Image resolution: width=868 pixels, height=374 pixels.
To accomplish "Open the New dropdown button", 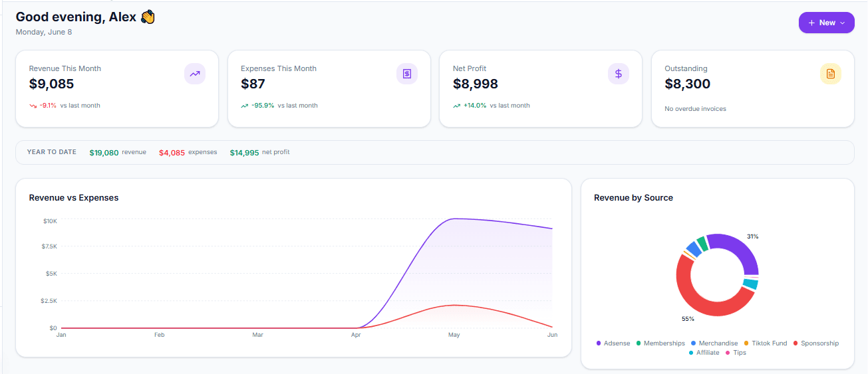I will tap(826, 23).
